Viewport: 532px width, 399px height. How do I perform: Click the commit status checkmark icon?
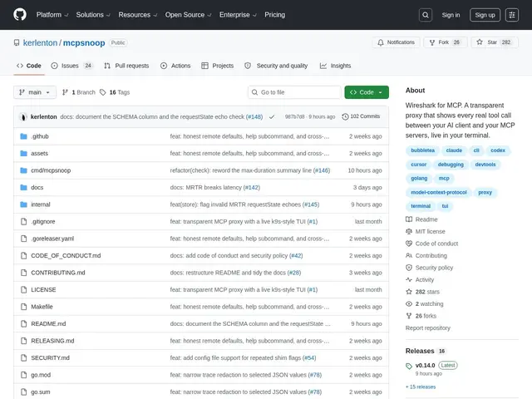[x=272, y=116]
